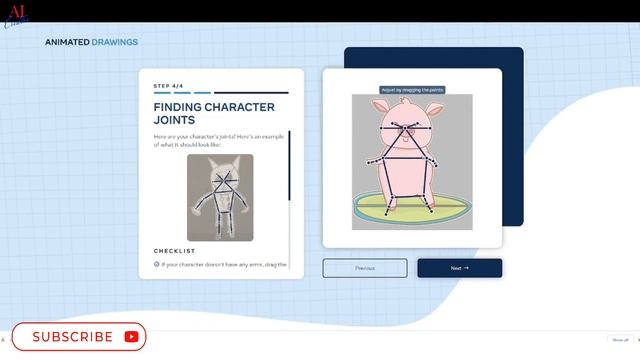
Task: Click the Previous button
Action: pos(365,268)
